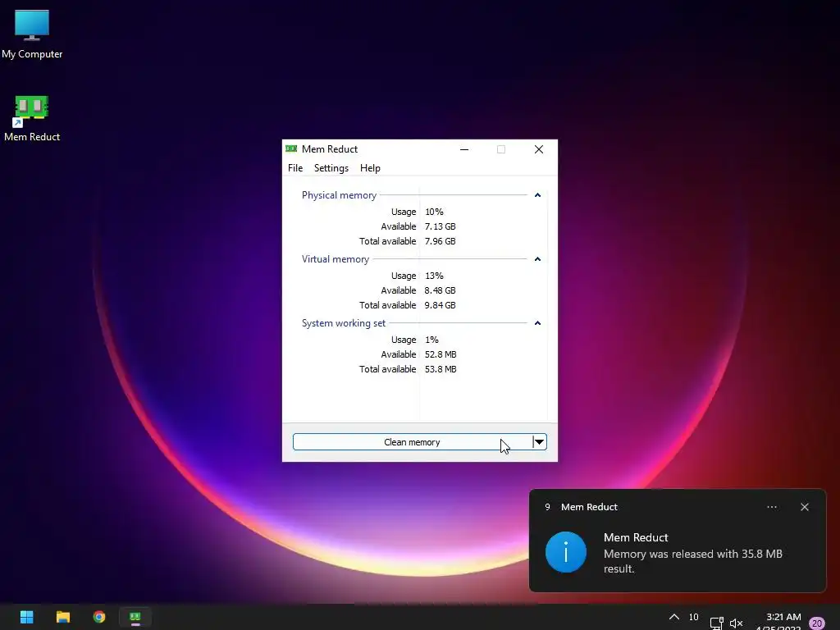Screen dimensions: 840x630
Task: Open network status tray icon
Action: [x=717, y=623]
